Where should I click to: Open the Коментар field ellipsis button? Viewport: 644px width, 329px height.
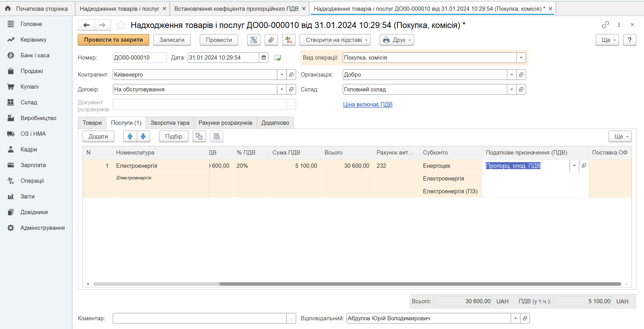coord(291,318)
